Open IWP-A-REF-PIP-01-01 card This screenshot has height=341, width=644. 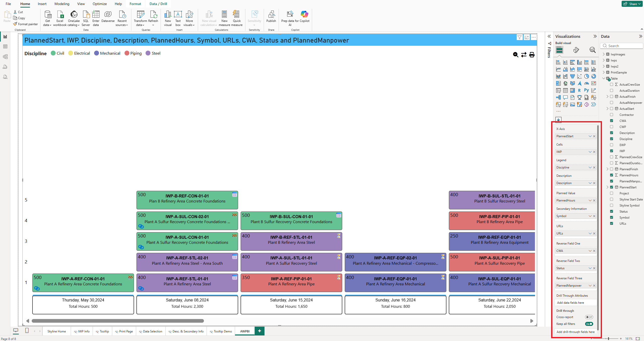tap(291, 283)
